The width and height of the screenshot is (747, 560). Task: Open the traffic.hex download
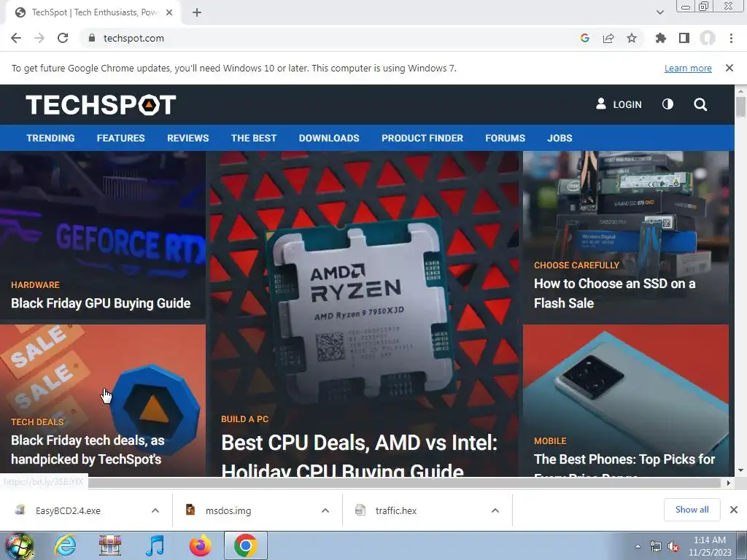395,510
